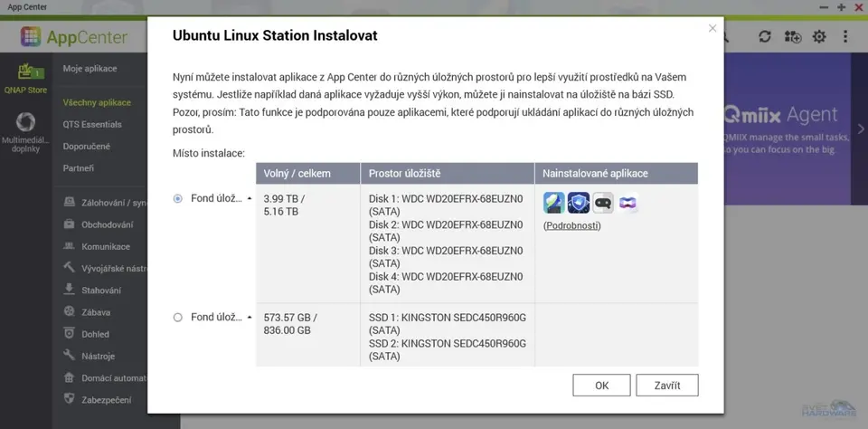Click the QNAP Store sidebar icon

[x=25, y=76]
